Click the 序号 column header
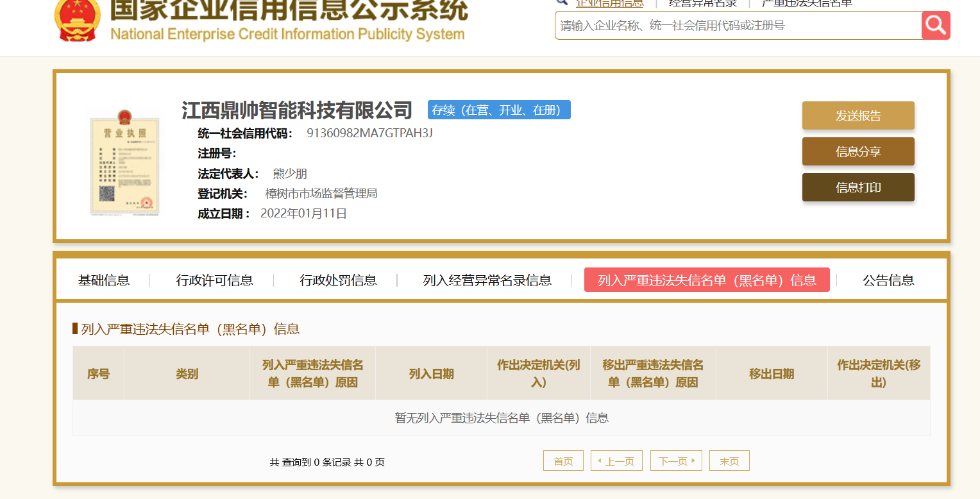 [98, 374]
